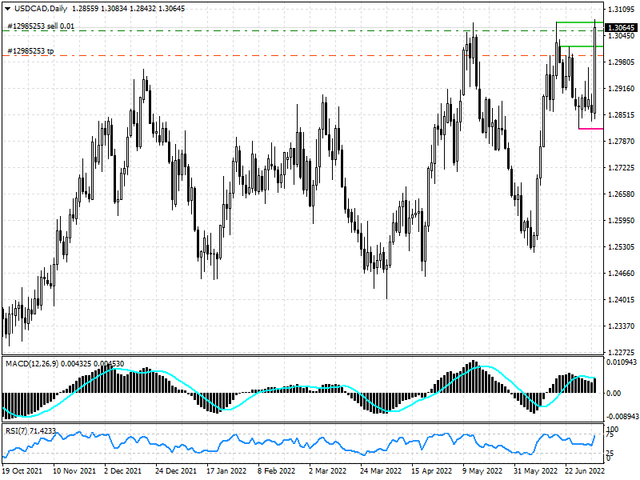Click the 2 Mar 2022 date label
This screenshot has width=640, height=480.
[x=327, y=471]
